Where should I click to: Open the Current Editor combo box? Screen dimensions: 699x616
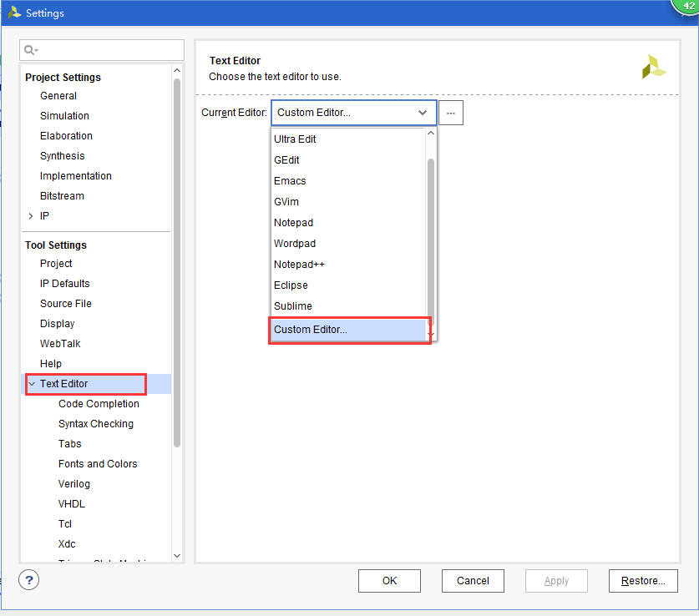point(353,113)
